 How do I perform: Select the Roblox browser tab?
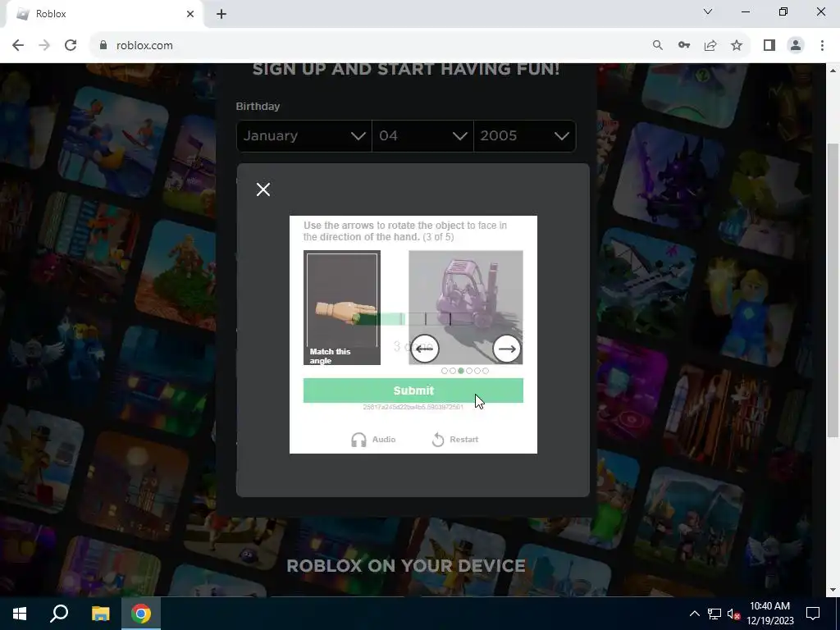[x=104, y=14]
